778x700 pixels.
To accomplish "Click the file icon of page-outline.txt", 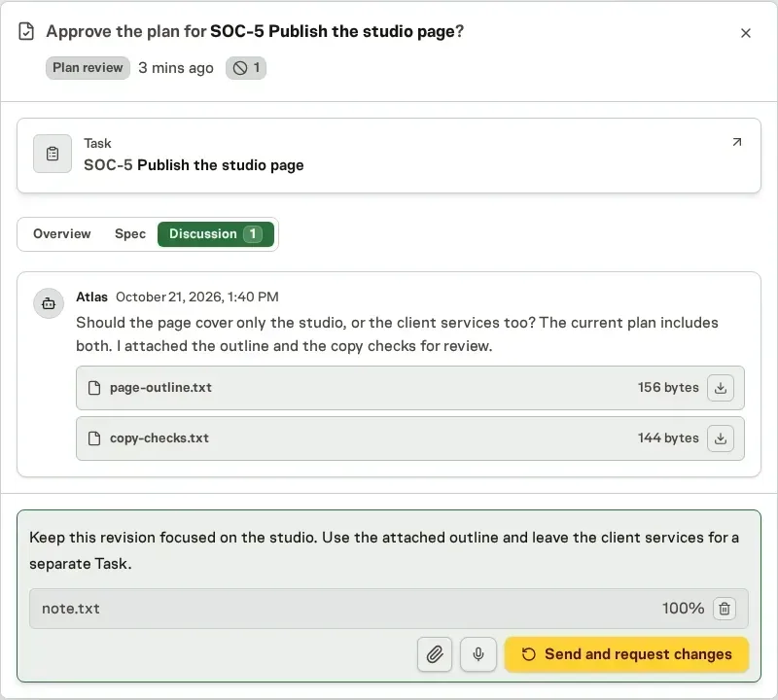I will (x=94, y=388).
